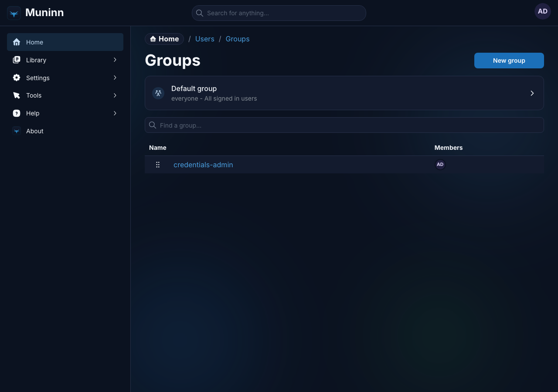Click the Name column header
The height and width of the screenshot is (392, 558).
[x=158, y=148]
